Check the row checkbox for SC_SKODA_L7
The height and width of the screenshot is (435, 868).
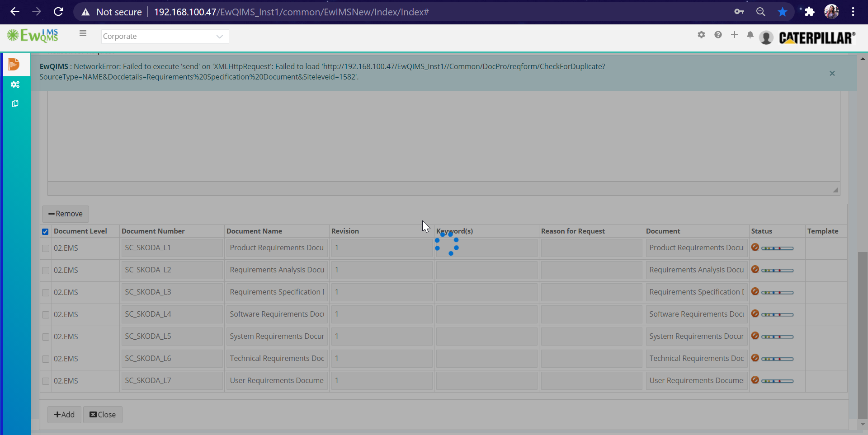click(x=46, y=381)
